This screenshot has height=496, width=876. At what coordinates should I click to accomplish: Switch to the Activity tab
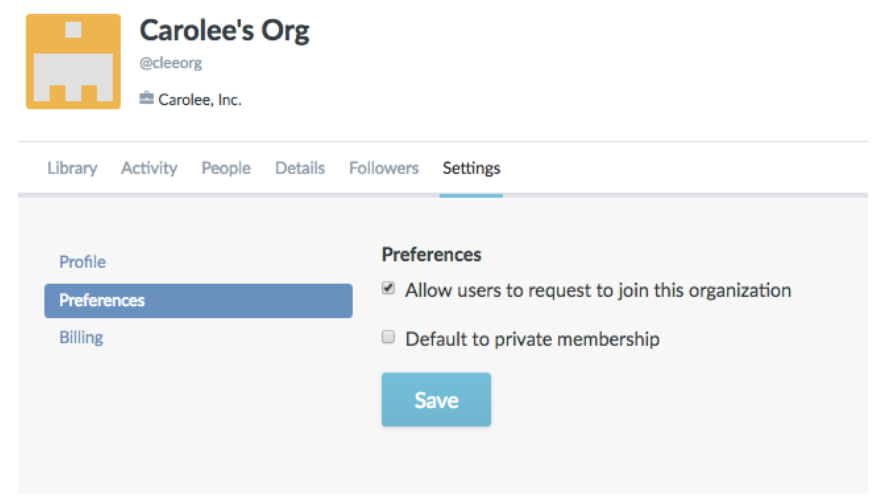(149, 168)
